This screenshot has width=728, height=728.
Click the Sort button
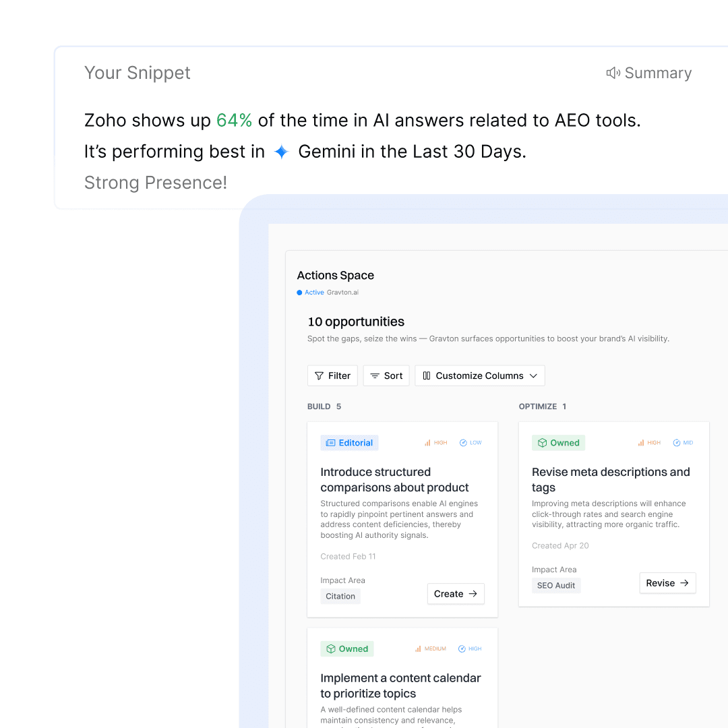tap(386, 375)
